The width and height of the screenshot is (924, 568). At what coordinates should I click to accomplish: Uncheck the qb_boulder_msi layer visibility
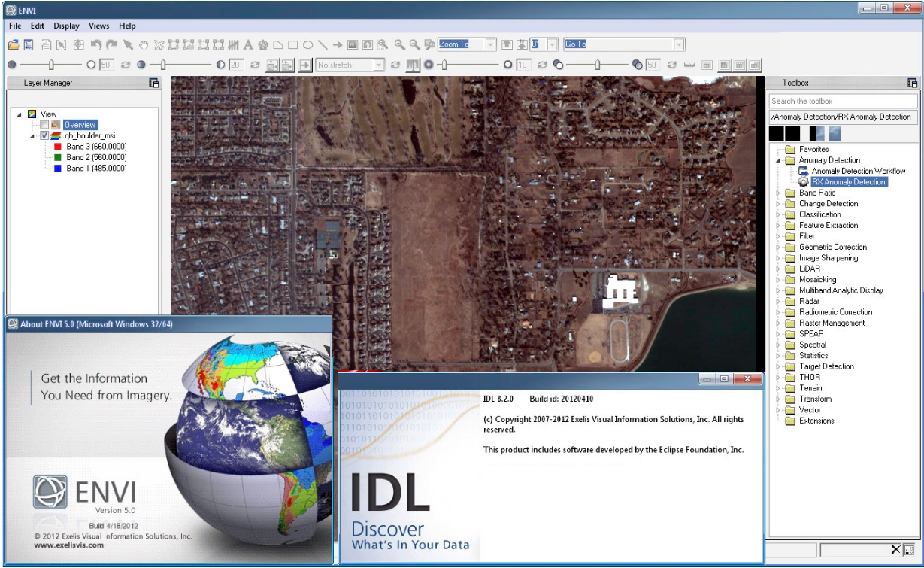tap(44, 136)
